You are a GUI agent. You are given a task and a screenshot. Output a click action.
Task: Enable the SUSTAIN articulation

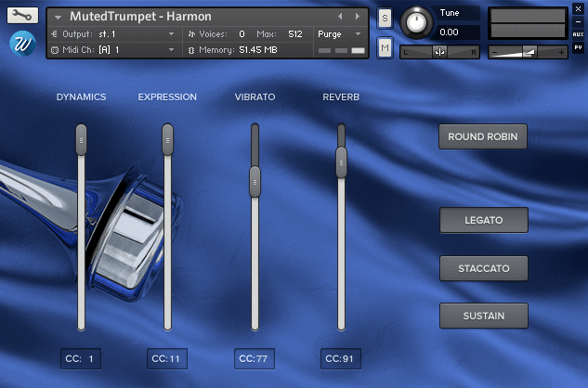(x=484, y=316)
